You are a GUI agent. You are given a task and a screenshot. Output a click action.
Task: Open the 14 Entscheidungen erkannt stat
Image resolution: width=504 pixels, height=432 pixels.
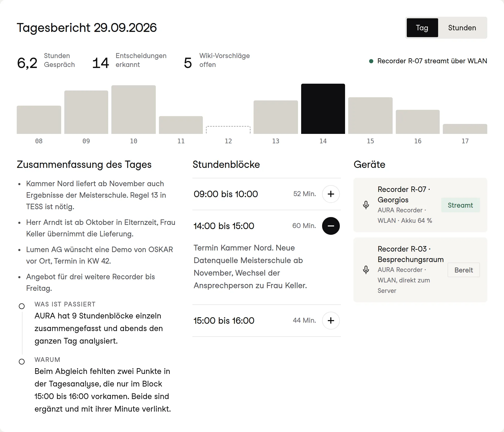tap(129, 60)
